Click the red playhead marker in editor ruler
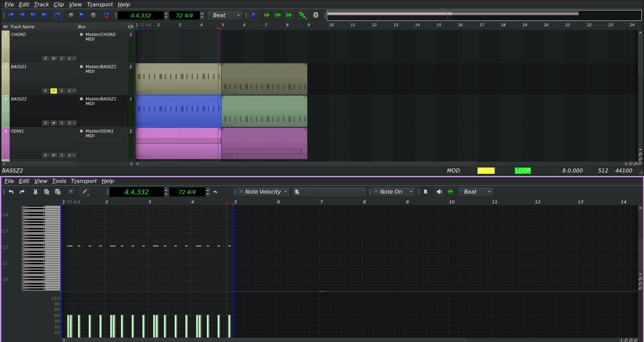 (227, 204)
